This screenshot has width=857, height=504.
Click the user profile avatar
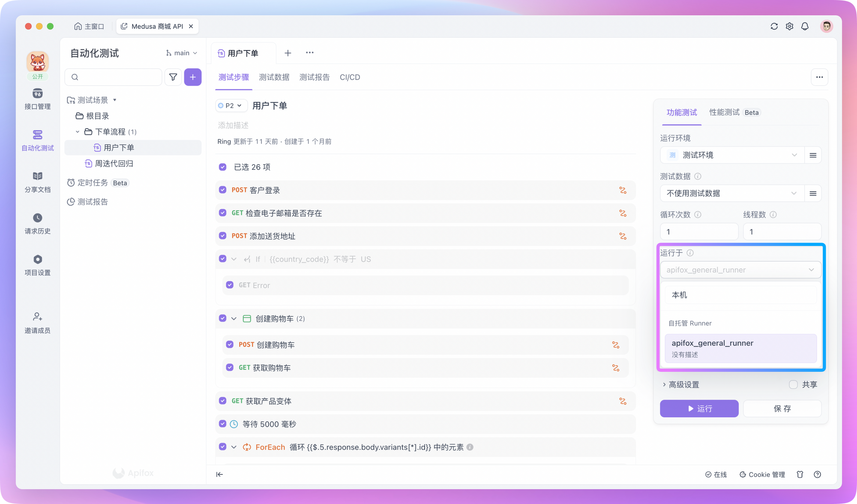click(827, 26)
